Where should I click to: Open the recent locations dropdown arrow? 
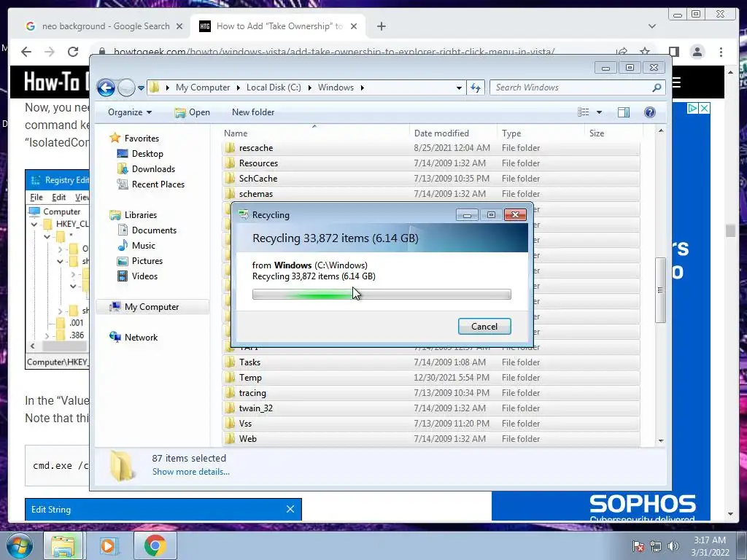coord(141,87)
